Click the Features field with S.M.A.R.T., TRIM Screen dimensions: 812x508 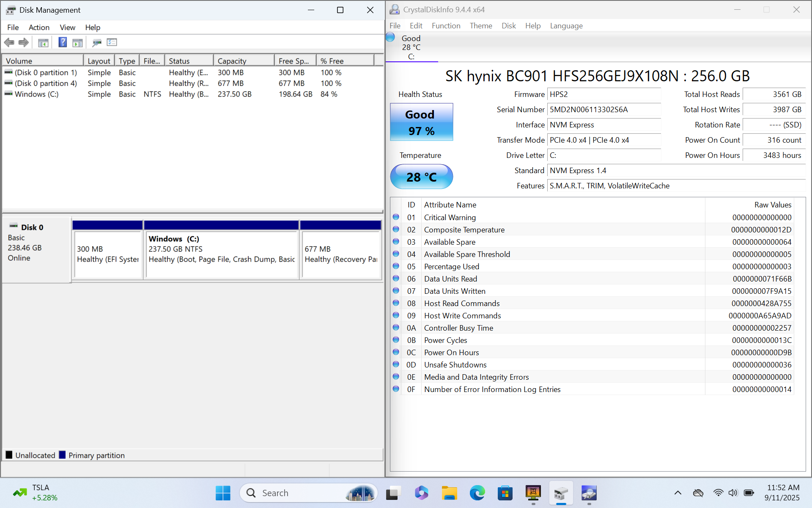click(x=676, y=186)
